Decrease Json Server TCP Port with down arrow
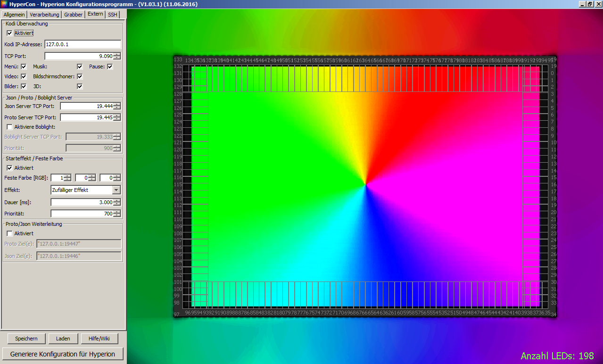 click(x=117, y=108)
